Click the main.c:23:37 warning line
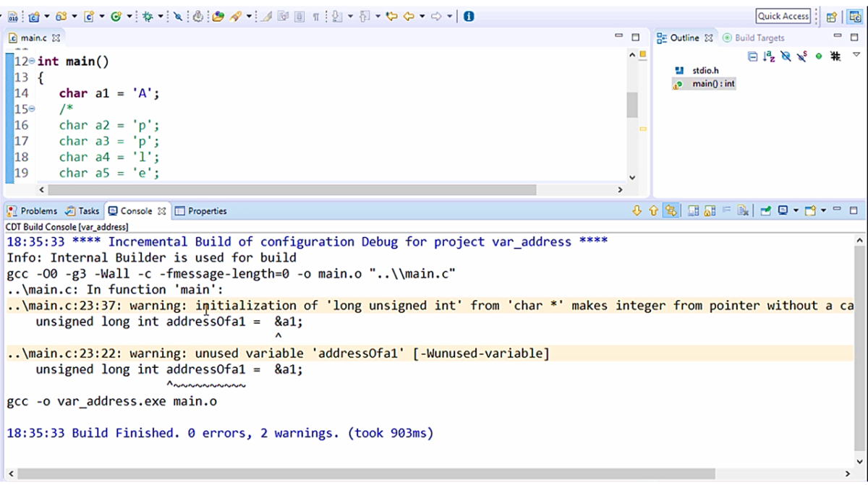868x485 pixels. (431, 306)
